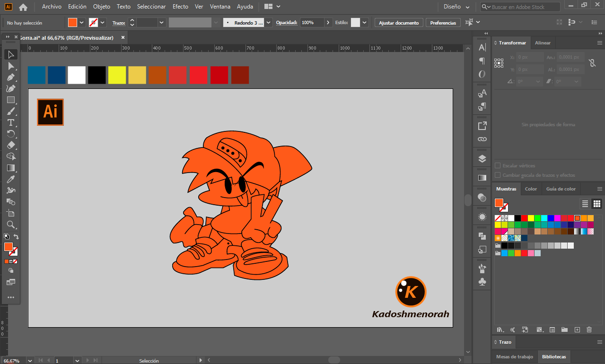
Task: Select the Eyedropper tool
Action: coord(11,179)
